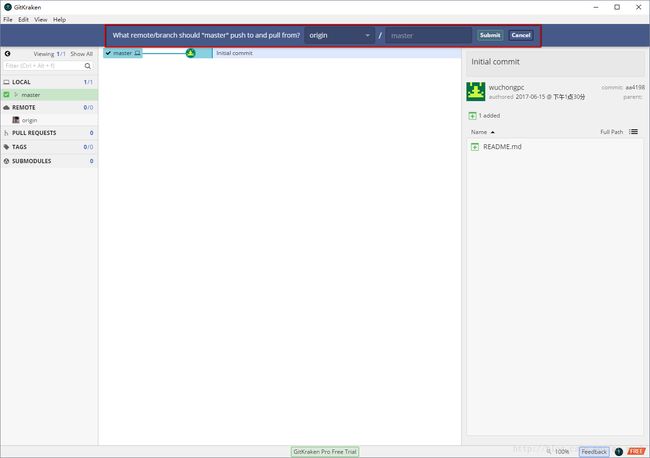The height and width of the screenshot is (458, 650).
Task: Click the FREE badge in status bar
Action: click(636, 452)
